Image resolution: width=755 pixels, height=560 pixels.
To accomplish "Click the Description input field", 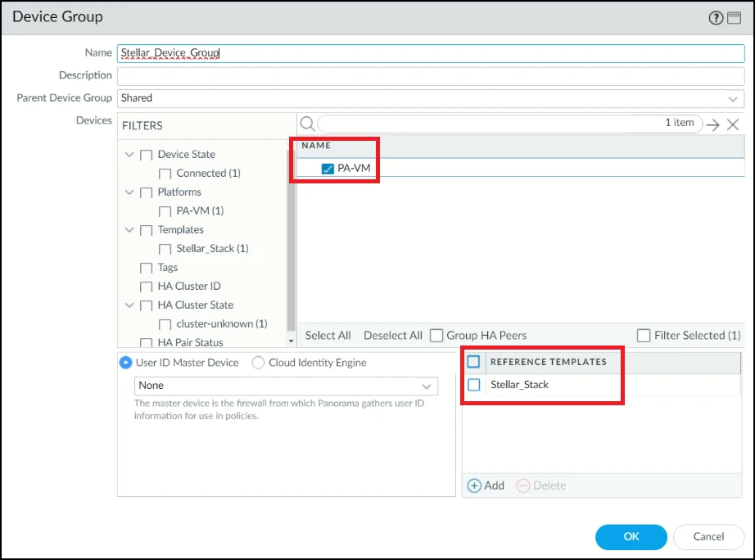I will 429,76.
